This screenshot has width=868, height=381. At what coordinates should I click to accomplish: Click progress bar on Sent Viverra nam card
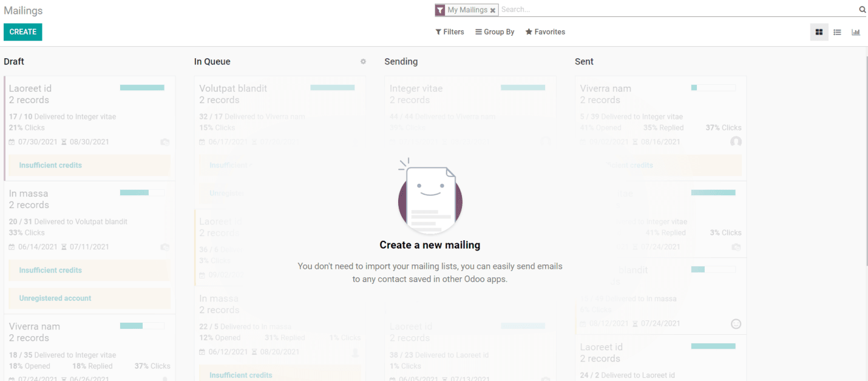coord(713,88)
